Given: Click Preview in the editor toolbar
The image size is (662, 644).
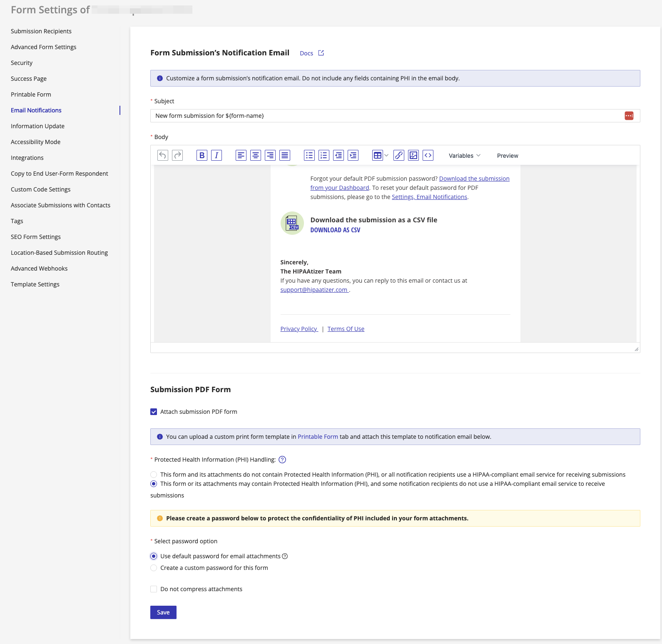Looking at the screenshot, I should [x=508, y=156].
